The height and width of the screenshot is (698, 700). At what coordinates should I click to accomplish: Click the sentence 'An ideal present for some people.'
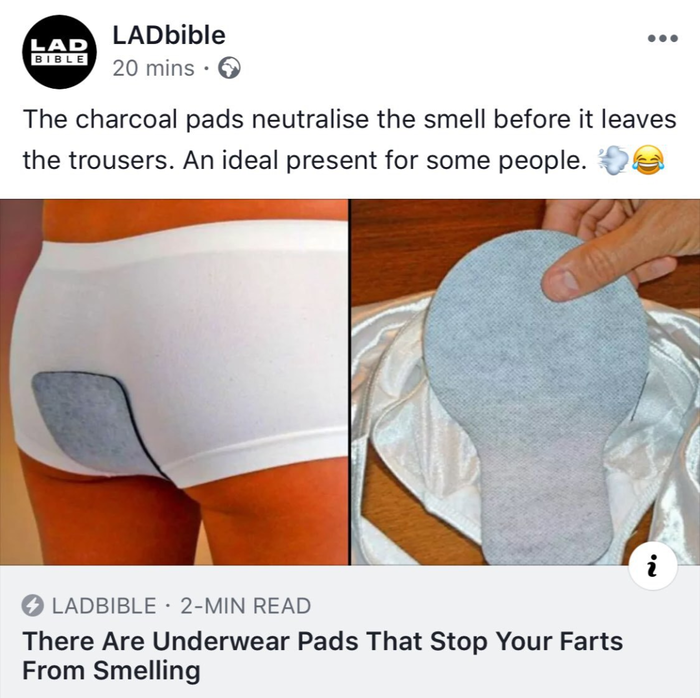click(x=384, y=161)
